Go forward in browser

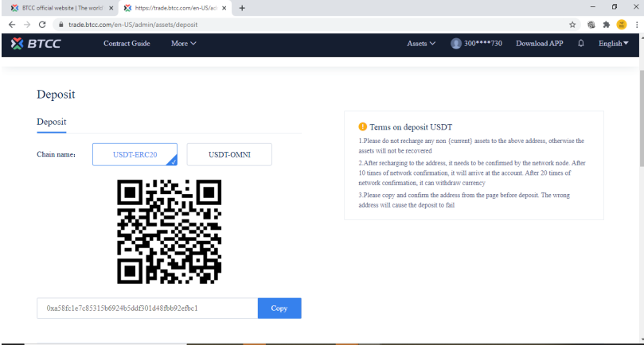coord(27,25)
